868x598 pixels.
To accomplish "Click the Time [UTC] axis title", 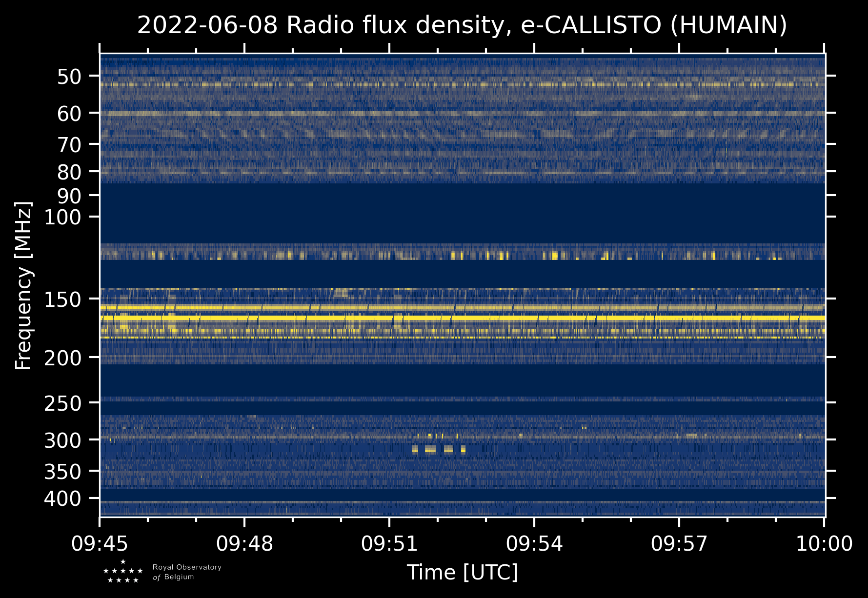I will pos(462,572).
